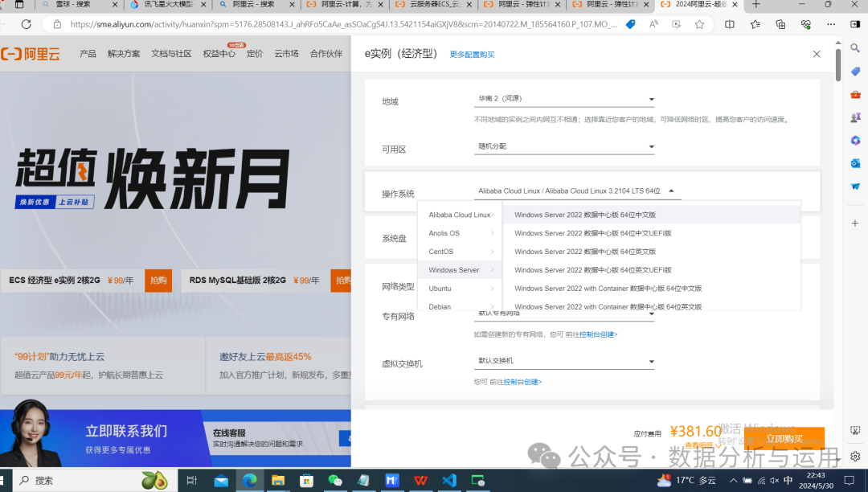Screen dimensions: 868x492
Task: Expand CentOS category
Action: (x=461, y=252)
